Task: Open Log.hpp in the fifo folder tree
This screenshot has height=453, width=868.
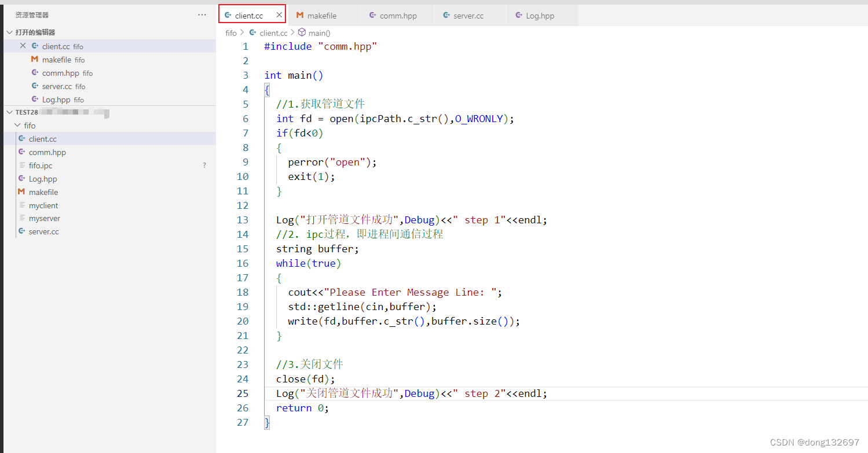Action: click(x=110, y=179)
